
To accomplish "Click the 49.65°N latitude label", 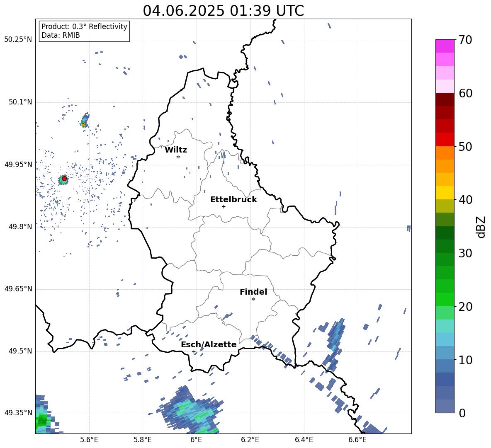I will point(18,288).
